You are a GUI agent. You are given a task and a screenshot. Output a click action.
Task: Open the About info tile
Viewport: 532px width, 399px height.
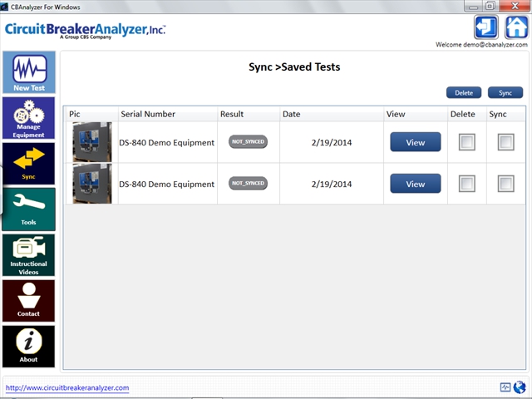pos(29,347)
